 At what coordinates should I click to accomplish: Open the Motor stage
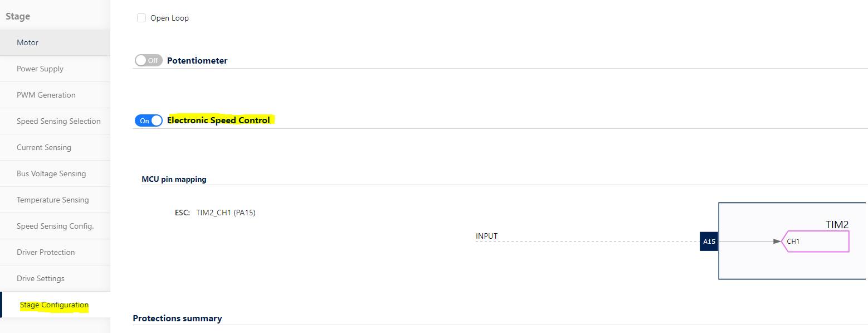tap(55, 42)
